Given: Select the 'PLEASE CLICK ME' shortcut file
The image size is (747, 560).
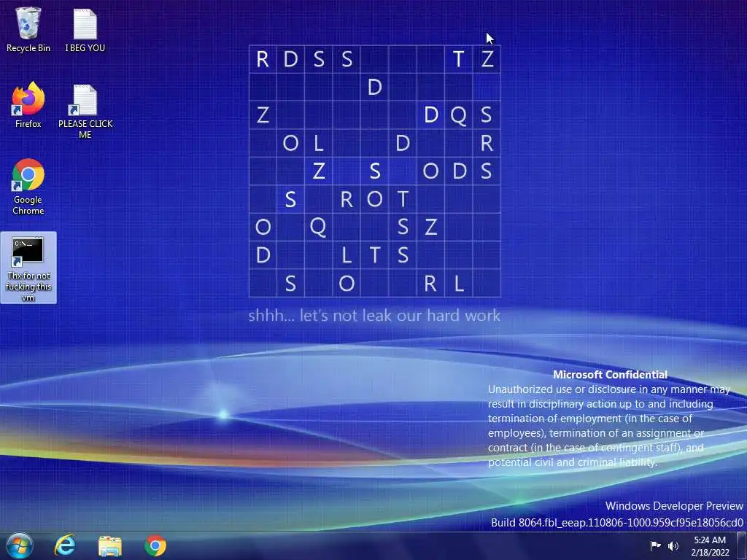Looking at the screenshot, I should tap(85, 112).
